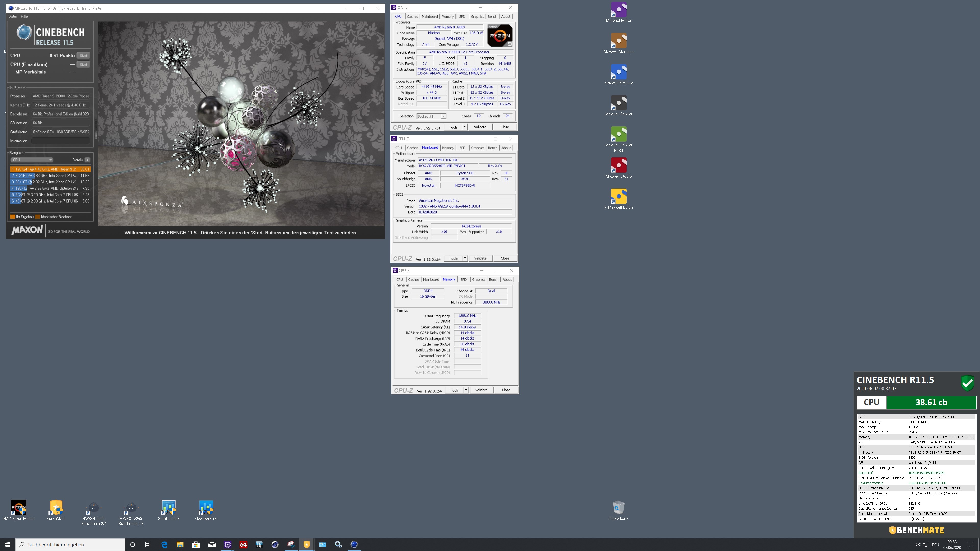Viewport: 980px width, 551px height.
Task: Open the network status tray icon
Action: point(926,545)
